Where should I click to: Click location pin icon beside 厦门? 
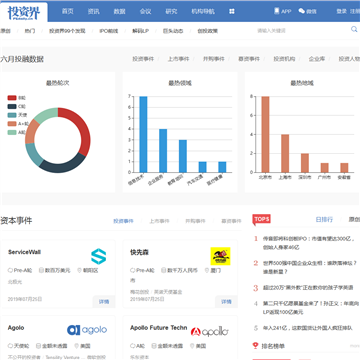(207, 270)
